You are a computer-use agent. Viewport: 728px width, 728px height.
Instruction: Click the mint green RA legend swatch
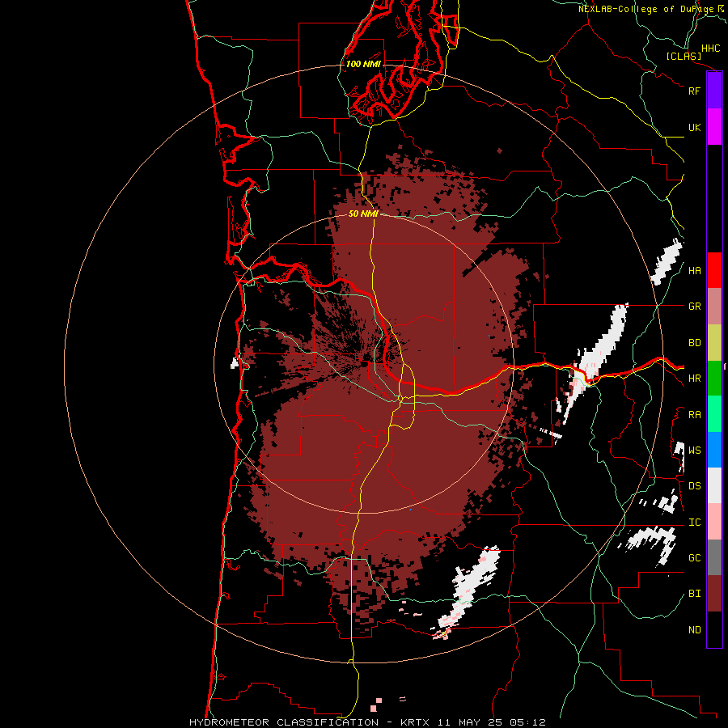[x=714, y=414]
